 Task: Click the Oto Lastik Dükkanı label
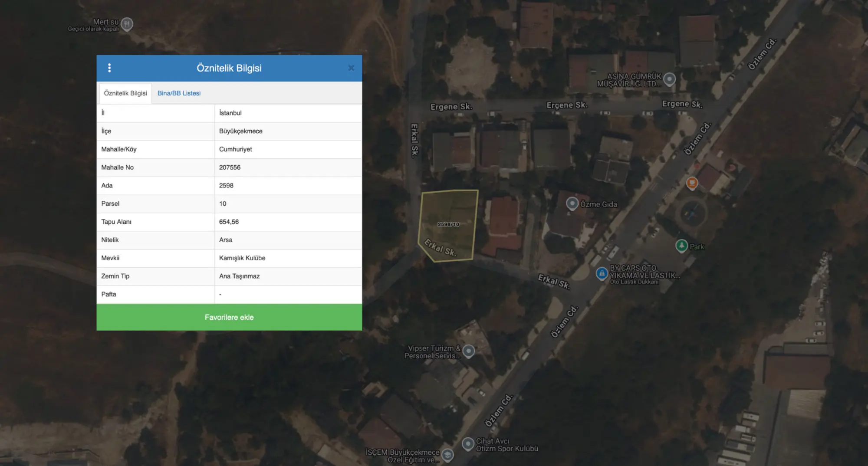(x=634, y=282)
